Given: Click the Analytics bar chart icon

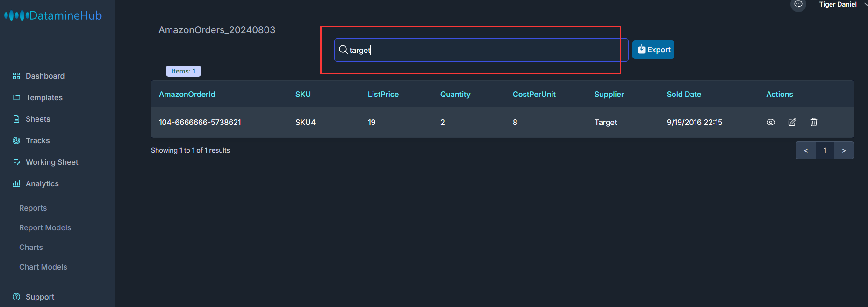Looking at the screenshot, I should click(16, 183).
